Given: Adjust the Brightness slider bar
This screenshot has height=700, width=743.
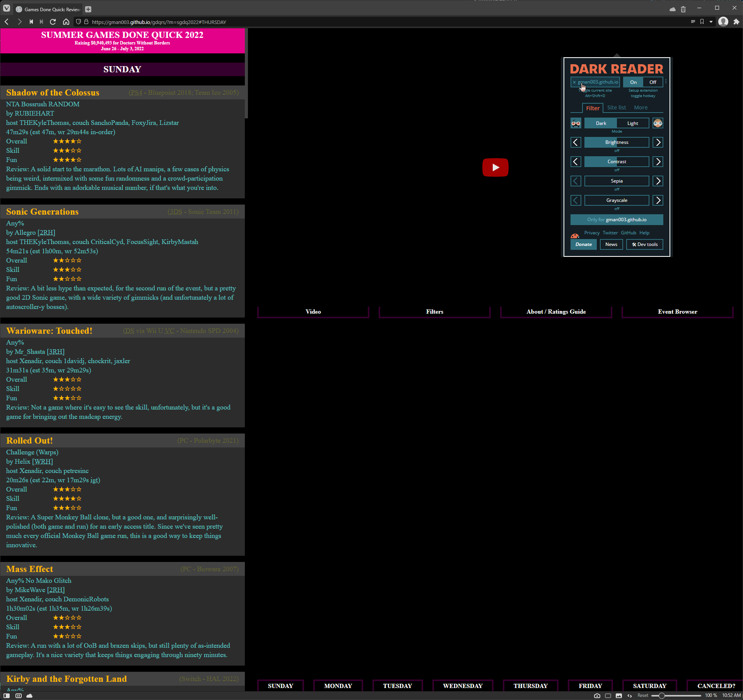Looking at the screenshot, I should (x=617, y=142).
